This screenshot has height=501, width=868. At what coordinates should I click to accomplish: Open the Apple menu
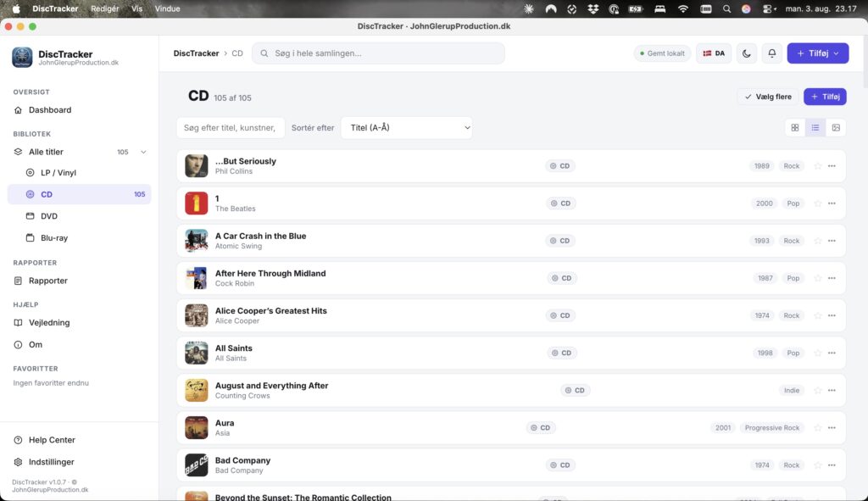[16, 8]
